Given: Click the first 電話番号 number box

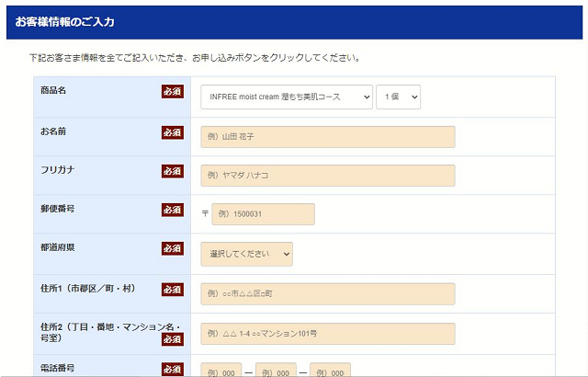Looking at the screenshot, I should [x=221, y=370].
